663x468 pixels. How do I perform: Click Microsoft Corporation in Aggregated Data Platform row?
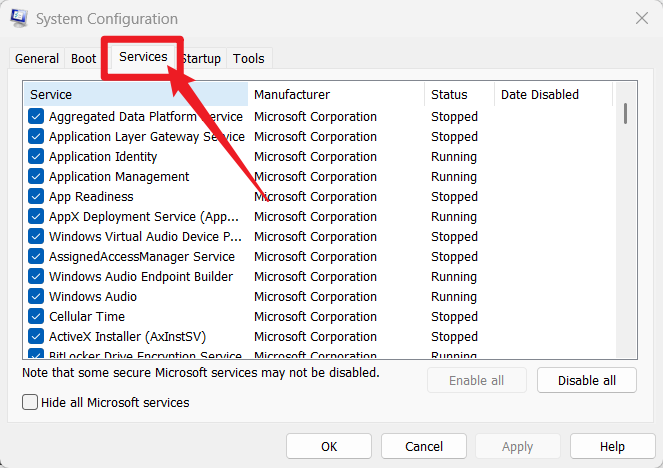point(315,116)
